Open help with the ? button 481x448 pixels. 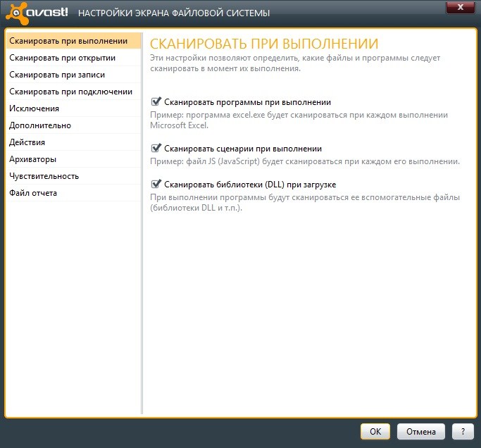[463, 431]
